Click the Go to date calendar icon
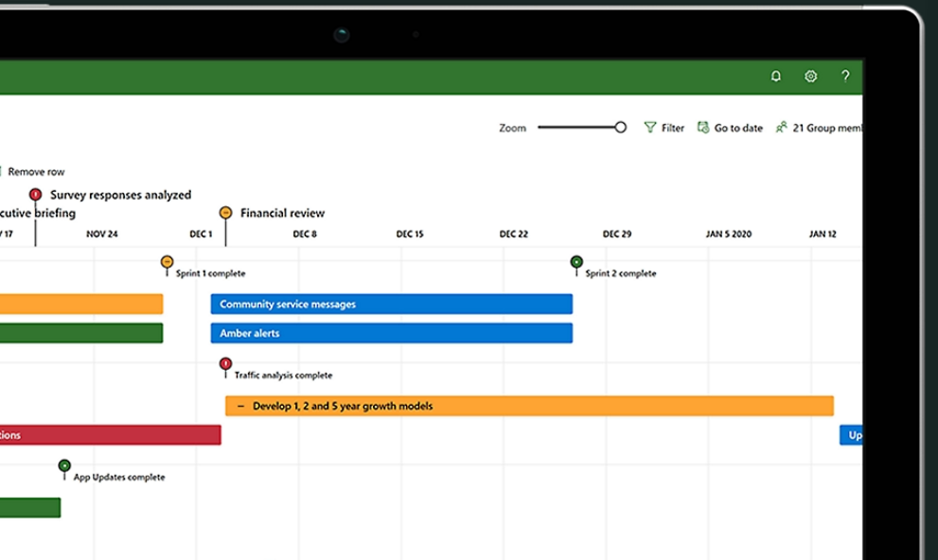 click(703, 128)
